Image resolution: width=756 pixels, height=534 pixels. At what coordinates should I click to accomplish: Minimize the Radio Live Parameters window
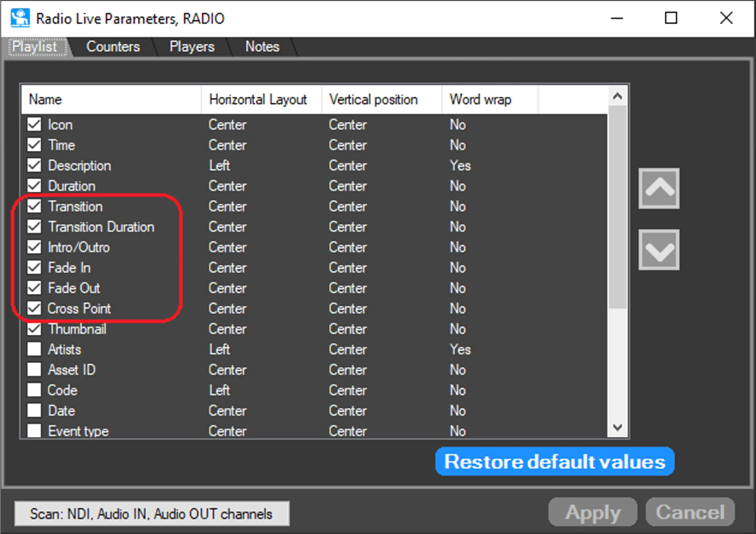coord(617,18)
